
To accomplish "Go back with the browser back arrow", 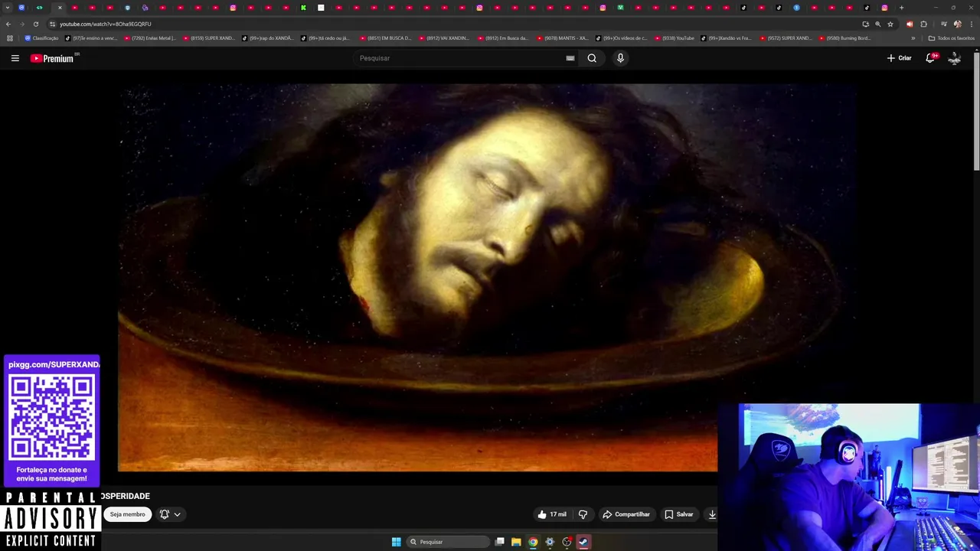I will point(8,24).
